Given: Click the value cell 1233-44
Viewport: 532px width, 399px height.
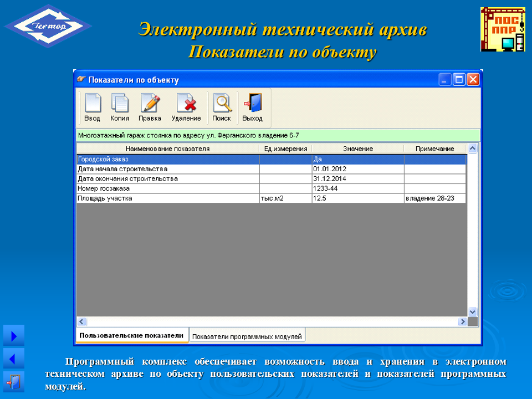Looking at the screenshot, I should [x=358, y=188].
